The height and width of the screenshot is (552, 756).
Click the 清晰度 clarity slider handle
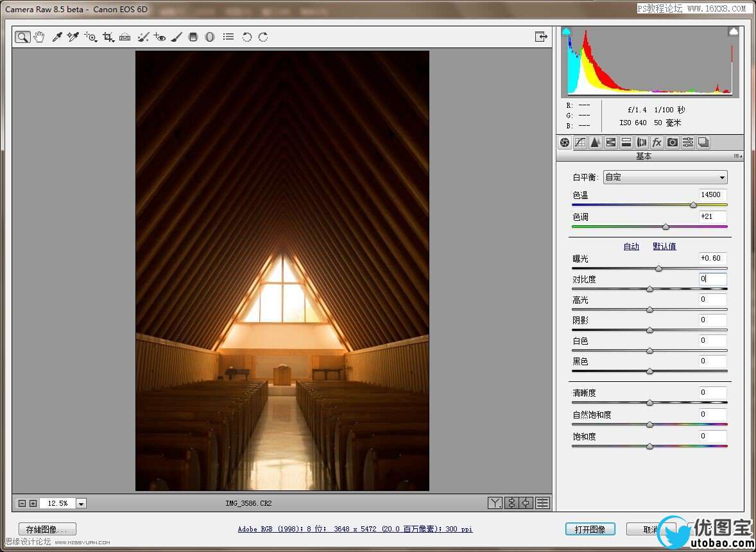(649, 402)
